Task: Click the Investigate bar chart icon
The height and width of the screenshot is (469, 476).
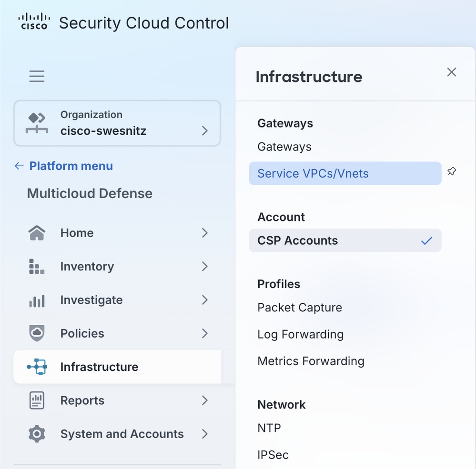Action: point(37,300)
